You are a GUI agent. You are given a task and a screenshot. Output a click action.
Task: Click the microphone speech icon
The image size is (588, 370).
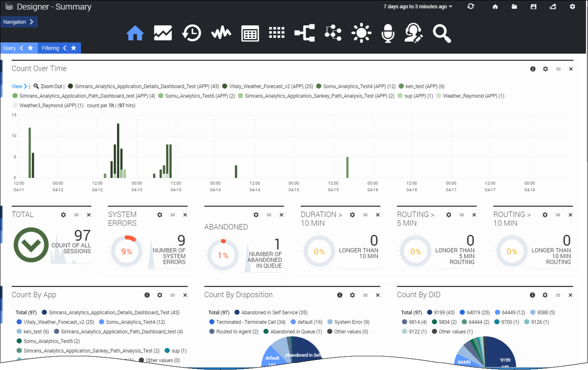coord(388,33)
